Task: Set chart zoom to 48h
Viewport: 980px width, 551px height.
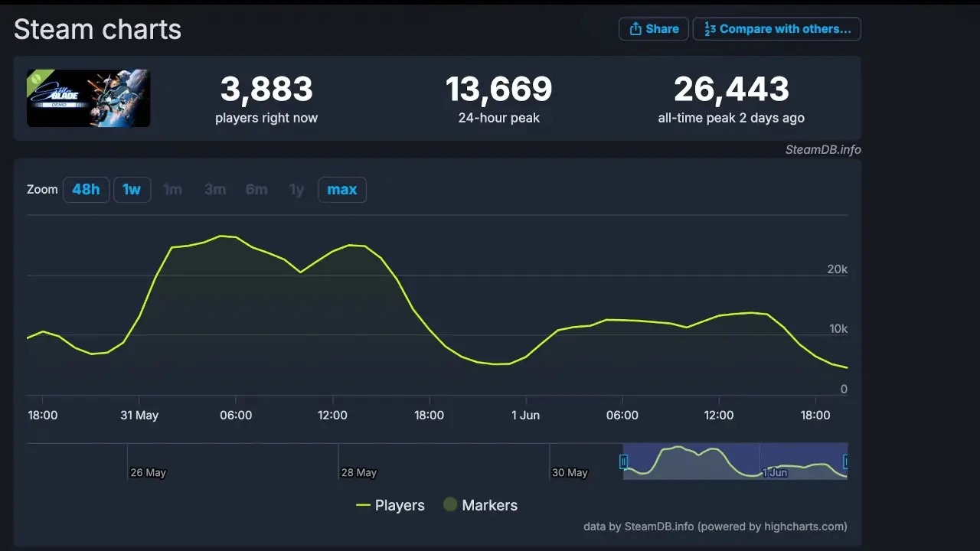Action: tap(86, 189)
